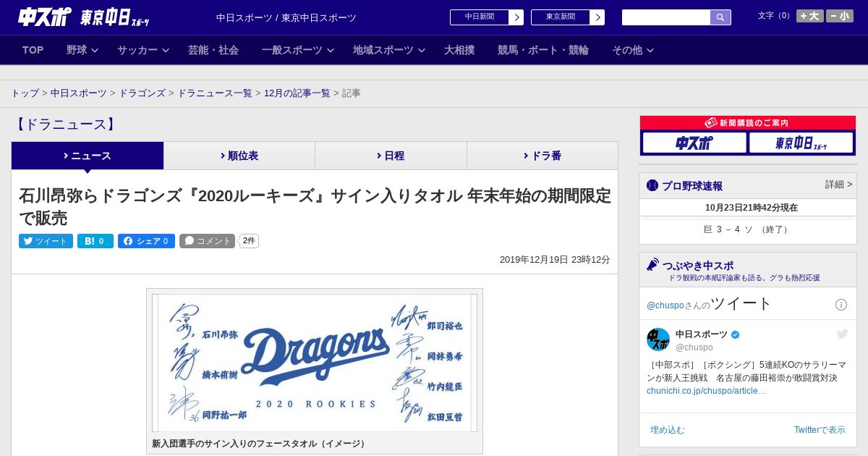Switch to the ドラ番 tab

click(542, 156)
